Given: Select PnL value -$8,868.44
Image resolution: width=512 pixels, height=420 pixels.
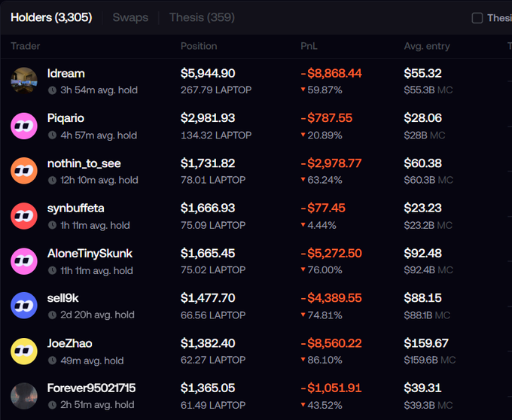Looking at the screenshot, I should coord(331,74).
